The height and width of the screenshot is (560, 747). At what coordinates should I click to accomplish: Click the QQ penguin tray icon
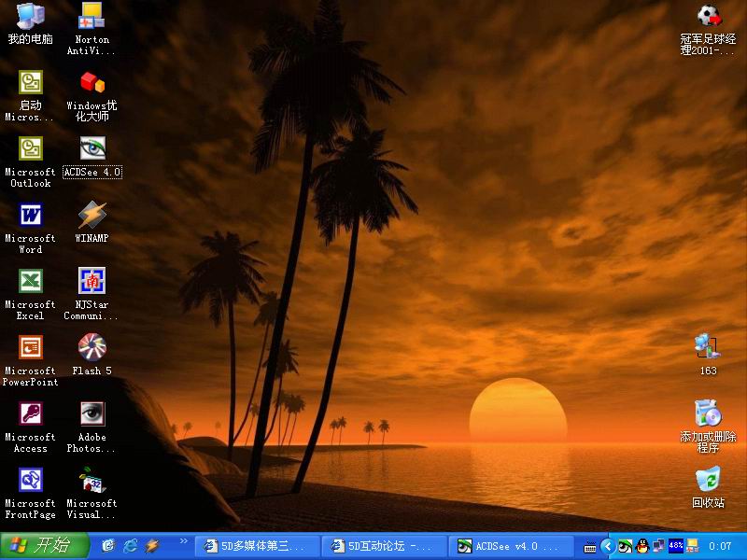[x=642, y=546]
